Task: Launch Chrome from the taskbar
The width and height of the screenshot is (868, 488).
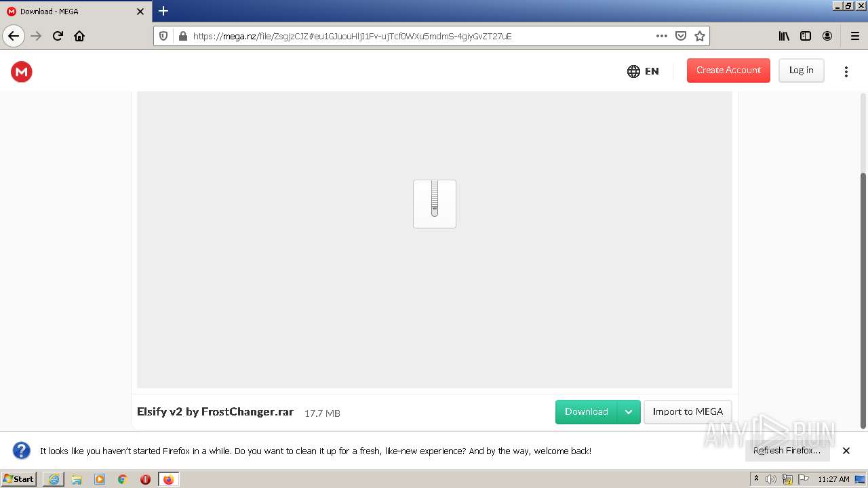Action: [x=123, y=479]
